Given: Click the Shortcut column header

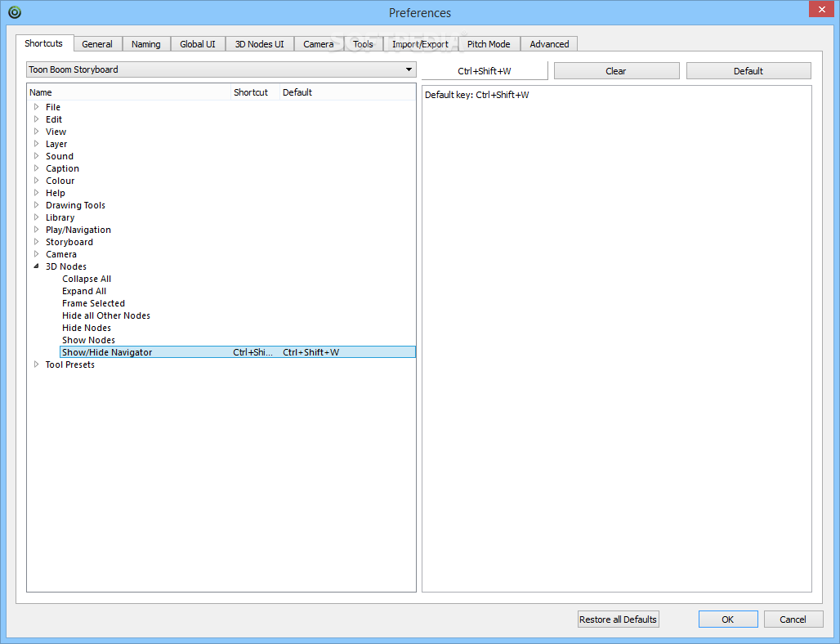Looking at the screenshot, I should 256,92.
